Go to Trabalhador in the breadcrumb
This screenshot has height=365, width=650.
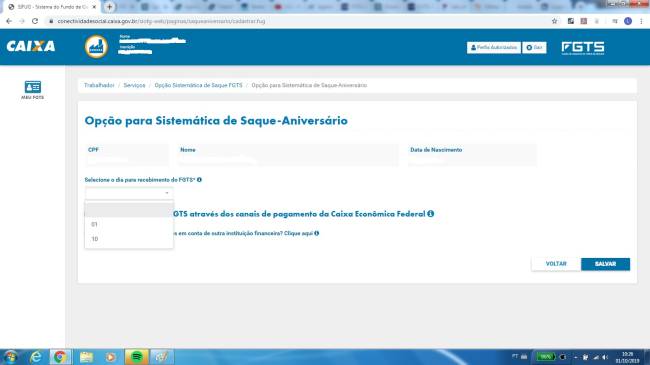point(99,85)
